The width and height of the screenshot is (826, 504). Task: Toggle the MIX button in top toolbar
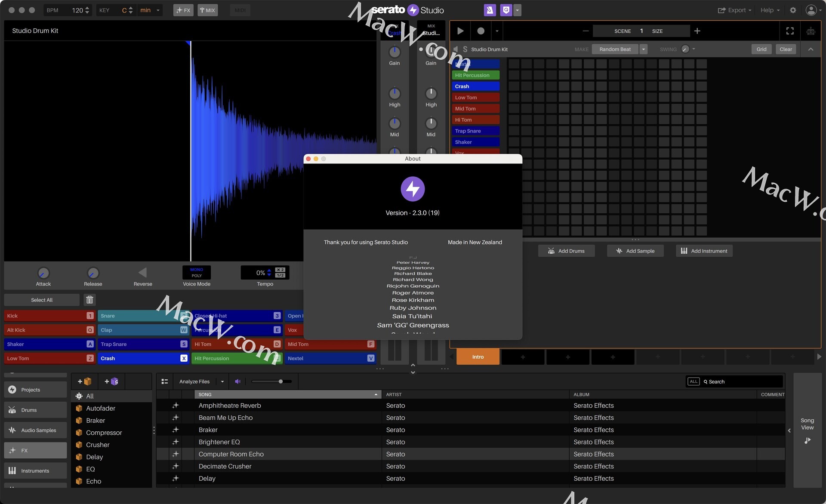(x=207, y=10)
